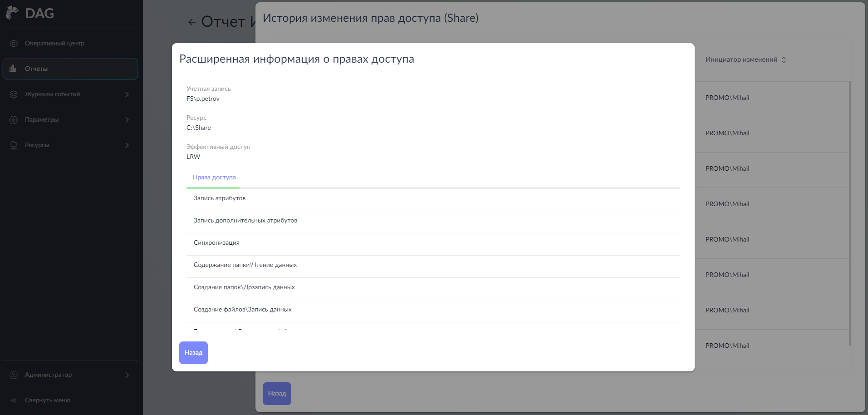Click the DAG brand name text

point(39,14)
